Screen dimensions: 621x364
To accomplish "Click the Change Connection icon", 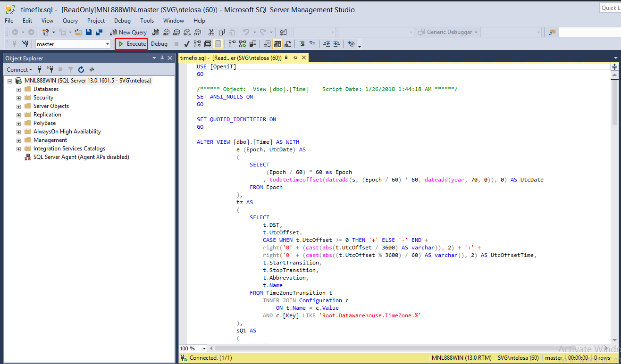I will pos(25,44).
